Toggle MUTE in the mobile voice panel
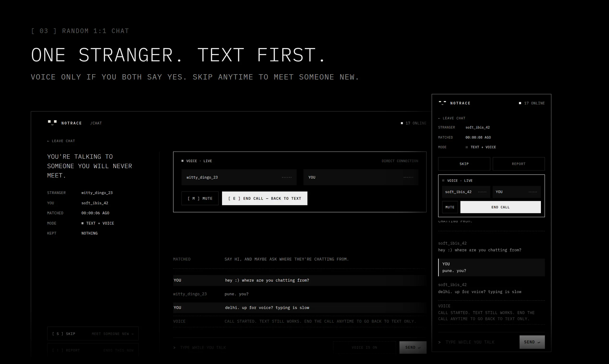 [450, 207]
